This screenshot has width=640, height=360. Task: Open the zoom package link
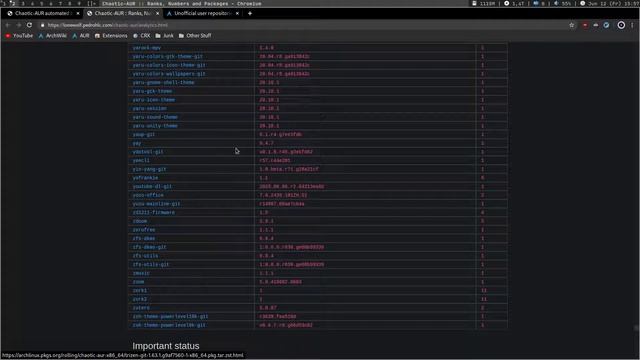point(138,282)
